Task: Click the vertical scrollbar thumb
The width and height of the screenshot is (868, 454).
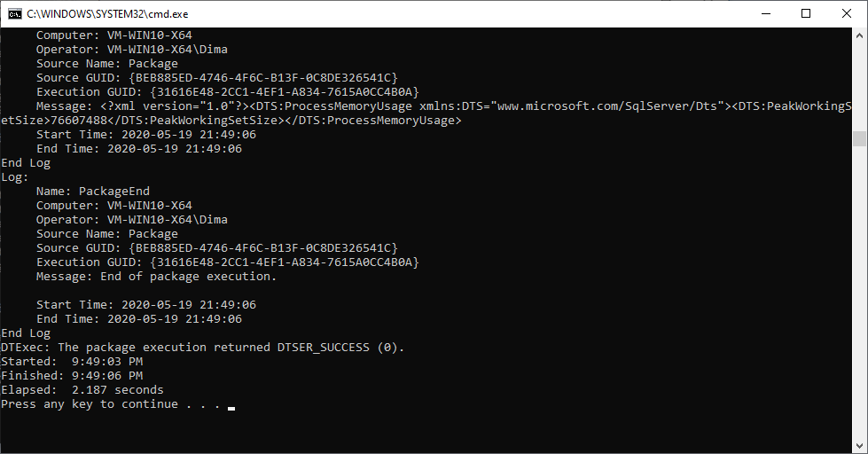Action: click(859, 138)
